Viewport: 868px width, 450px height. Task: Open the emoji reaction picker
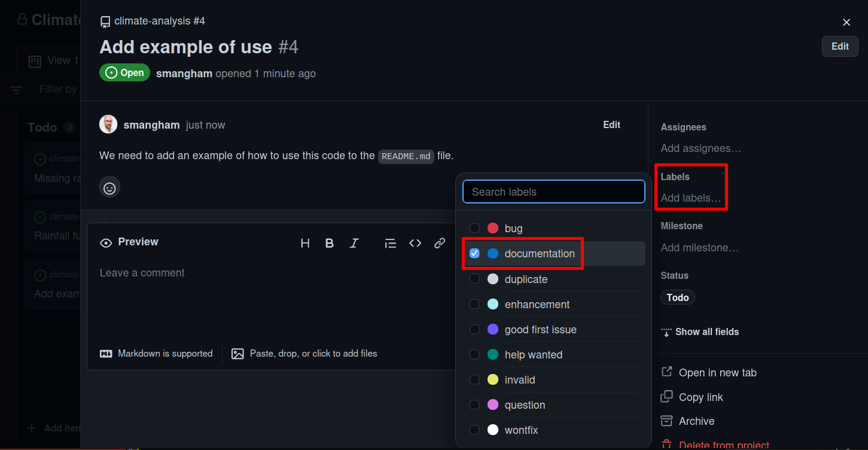click(109, 187)
